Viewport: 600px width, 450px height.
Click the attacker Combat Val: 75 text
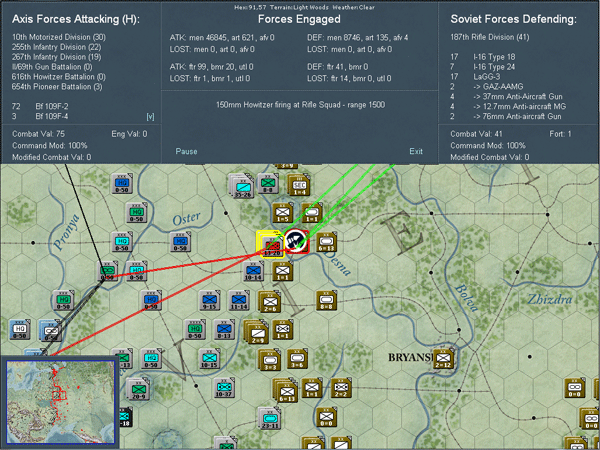38,134
